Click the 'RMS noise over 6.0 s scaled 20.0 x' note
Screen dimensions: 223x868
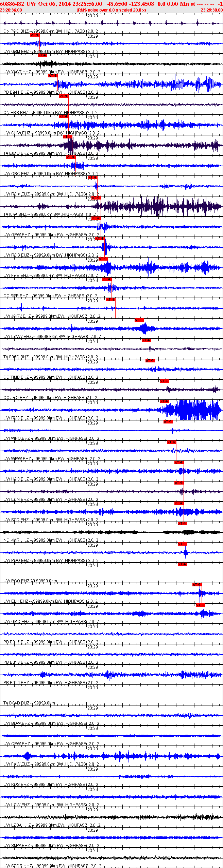pos(112,10)
